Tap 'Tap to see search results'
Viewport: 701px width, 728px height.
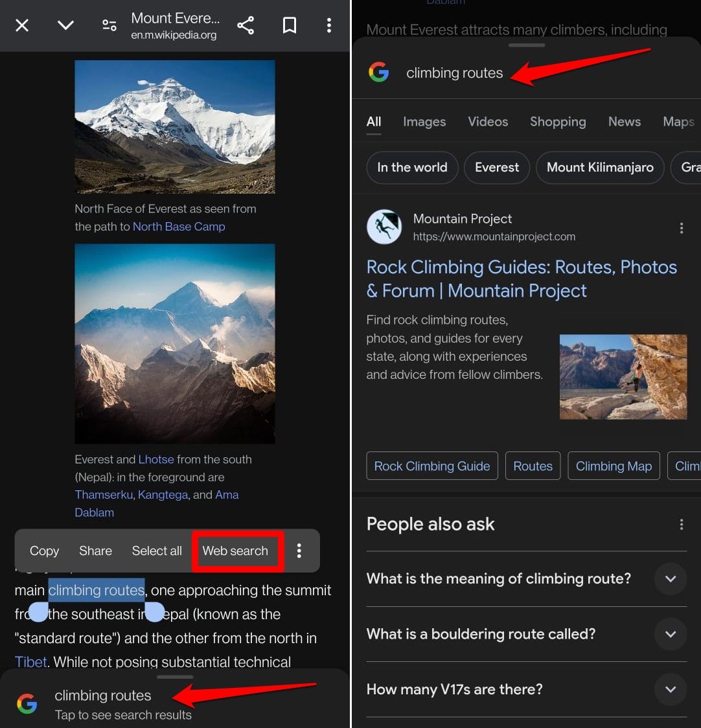coord(123,715)
